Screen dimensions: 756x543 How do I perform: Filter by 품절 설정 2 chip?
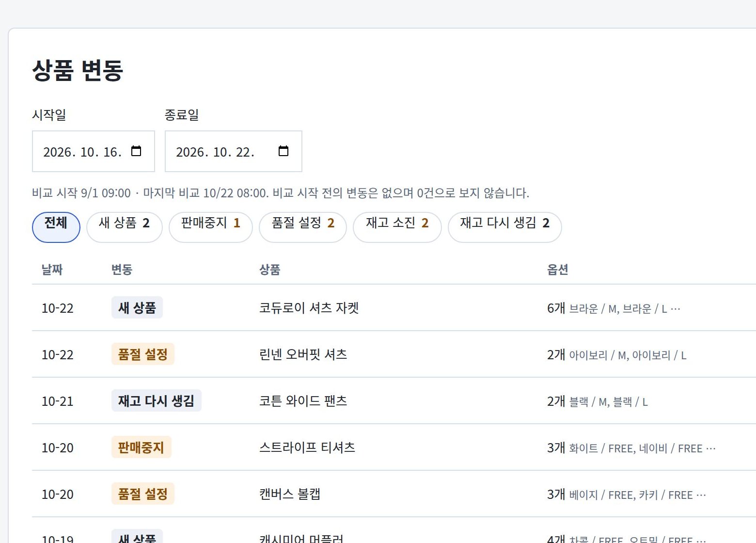303,227
